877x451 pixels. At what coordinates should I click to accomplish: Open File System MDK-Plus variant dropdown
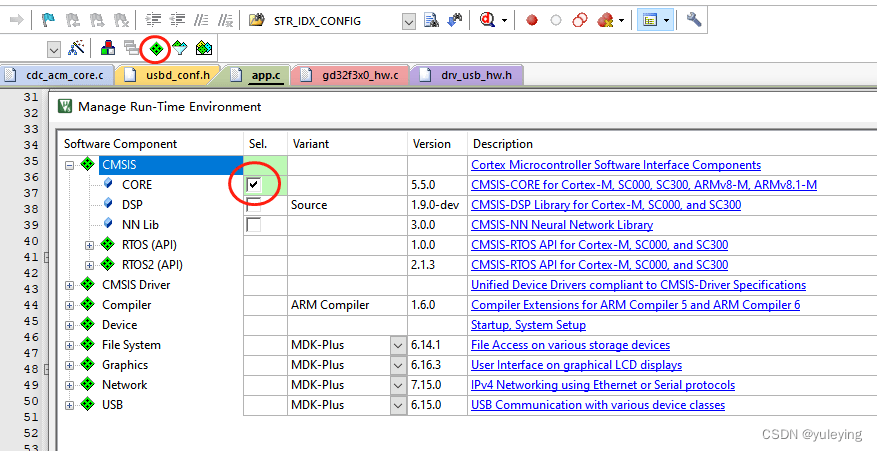[398, 345]
